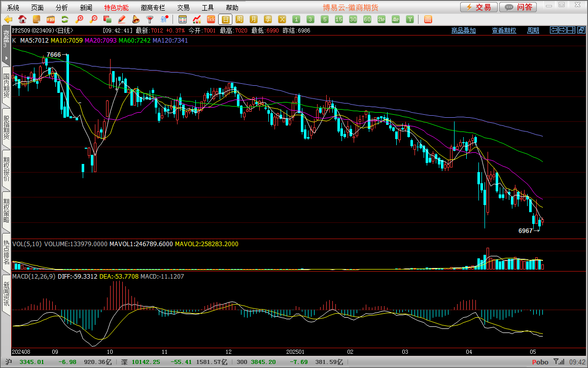Click the 问答 Q&A button
This screenshot has height=368, width=588.
point(518,7)
